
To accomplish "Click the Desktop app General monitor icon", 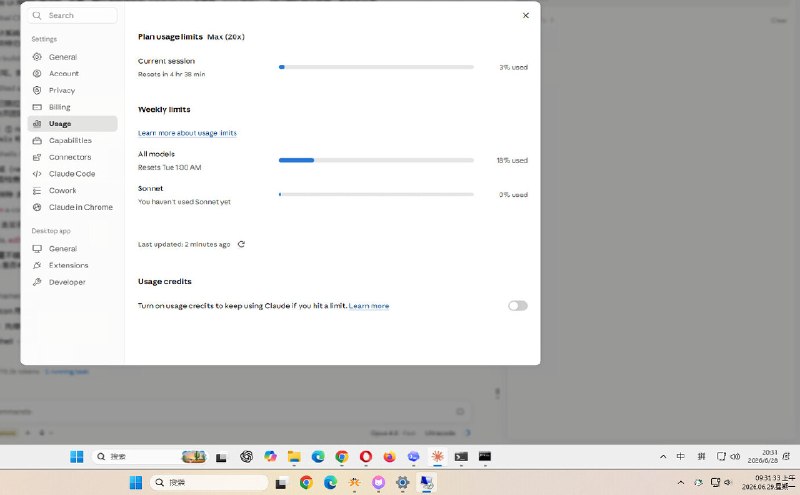I will pos(37,249).
